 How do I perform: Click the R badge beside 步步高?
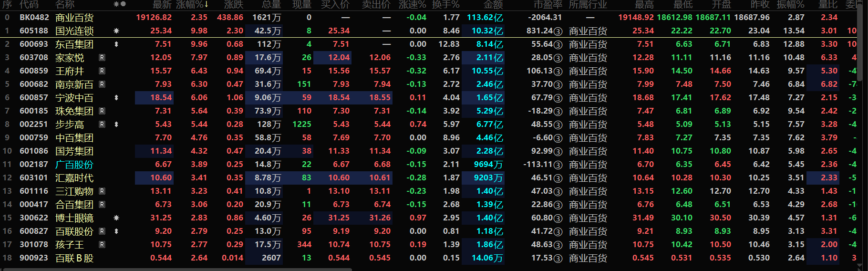click(102, 124)
